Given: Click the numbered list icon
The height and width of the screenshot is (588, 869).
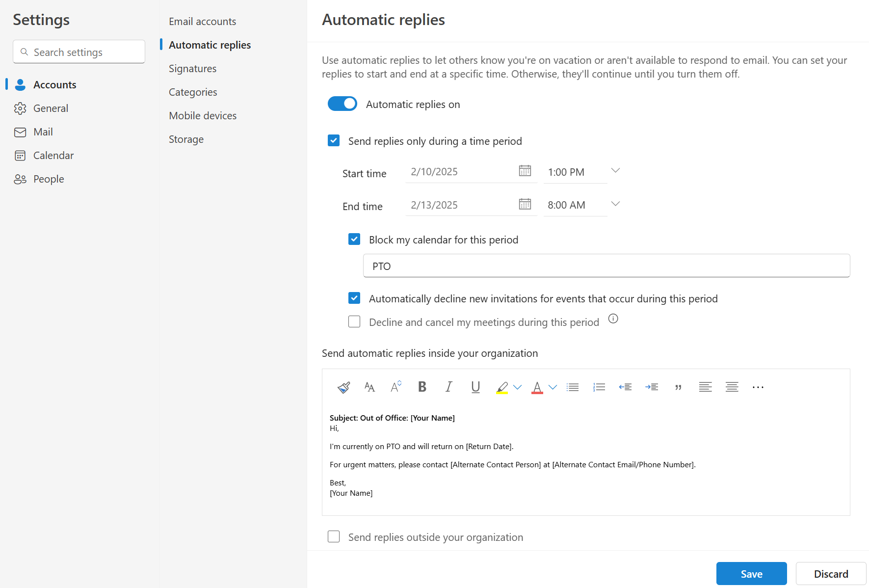Looking at the screenshot, I should 599,387.
